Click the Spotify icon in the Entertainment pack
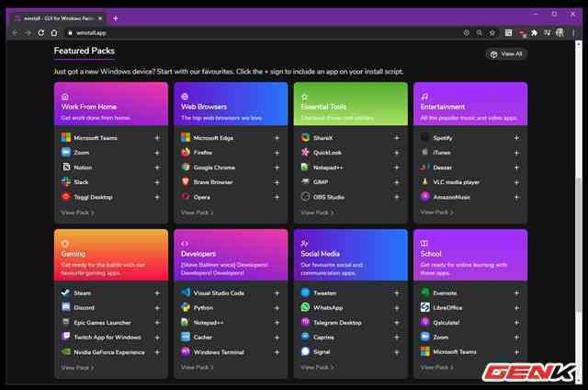Image resolution: width=588 pixels, height=390 pixels. click(x=424, y=137)
